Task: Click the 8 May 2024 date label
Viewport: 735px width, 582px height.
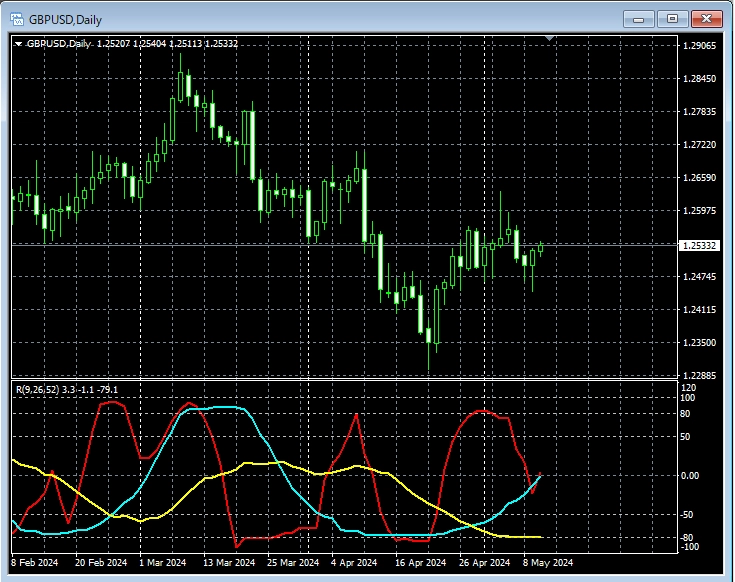Action: pyautogui.click(x=548, y=563)
